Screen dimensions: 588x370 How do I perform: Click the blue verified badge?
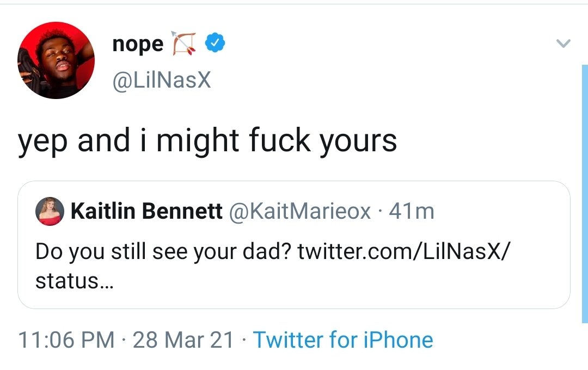(x=215, y=44)
